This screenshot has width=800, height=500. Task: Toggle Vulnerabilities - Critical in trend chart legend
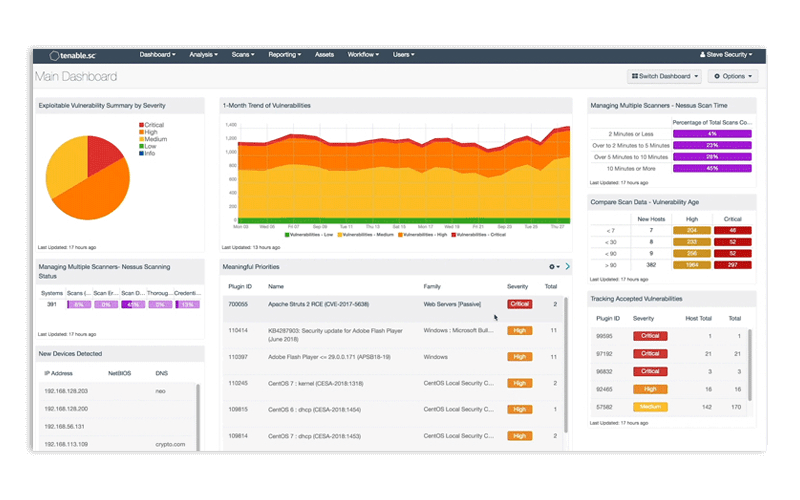477,234
